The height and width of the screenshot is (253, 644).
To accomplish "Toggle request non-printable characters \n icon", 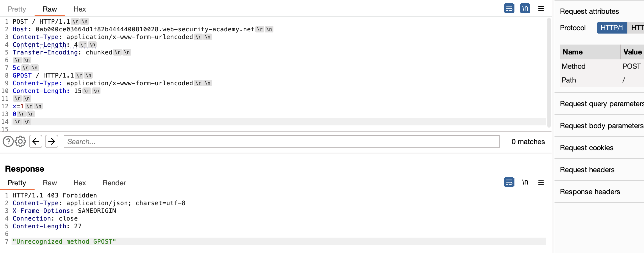I will (525, 9).
